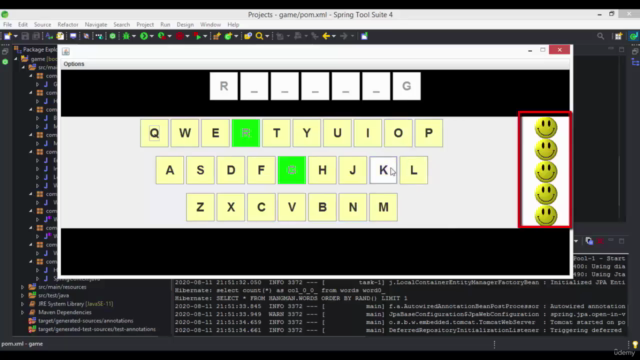Guess the letter K on keyboard

click(x=383, y=170)
